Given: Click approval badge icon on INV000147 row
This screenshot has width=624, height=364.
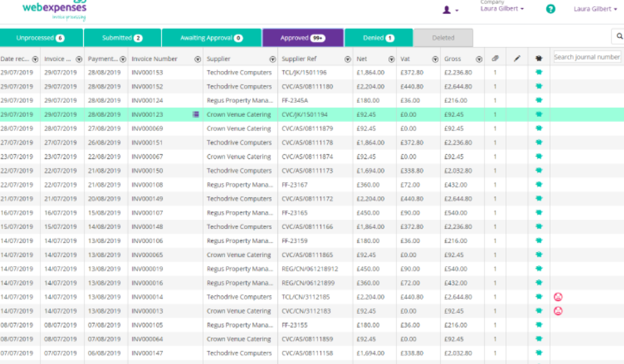Looking at the screenshot, I should click(x=539, y=353).
